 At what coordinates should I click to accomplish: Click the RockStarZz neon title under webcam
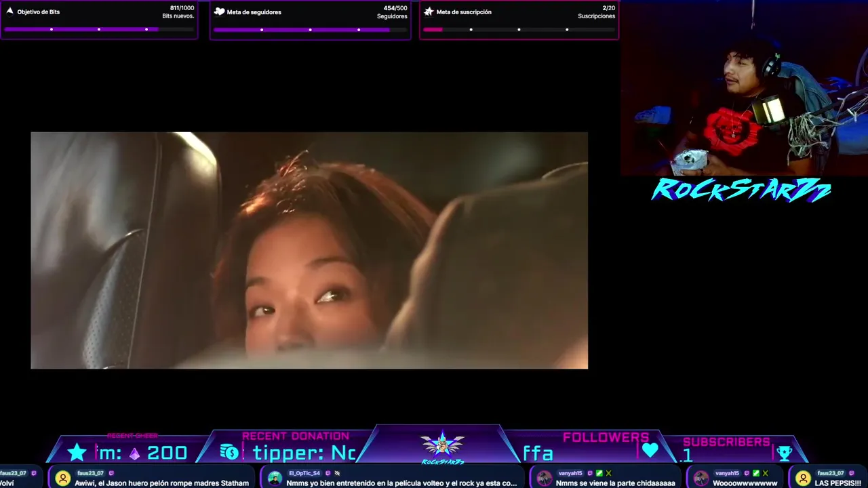pos(741,190)
